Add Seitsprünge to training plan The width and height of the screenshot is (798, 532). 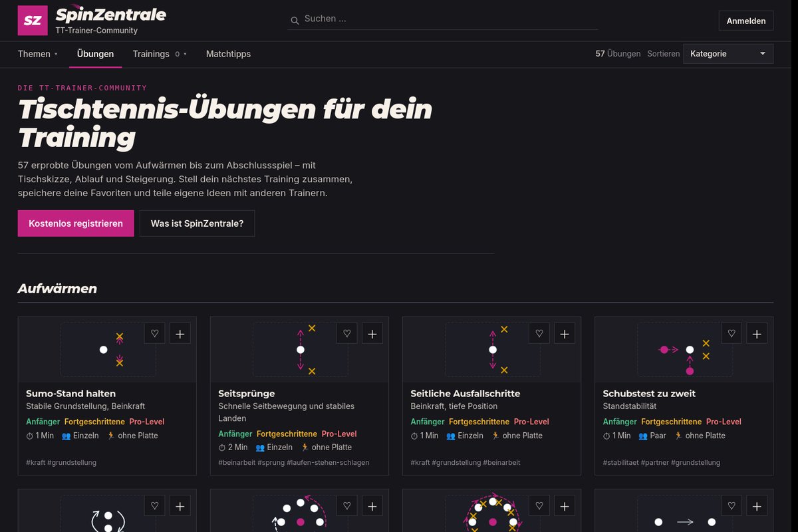(x=372, y=334)
